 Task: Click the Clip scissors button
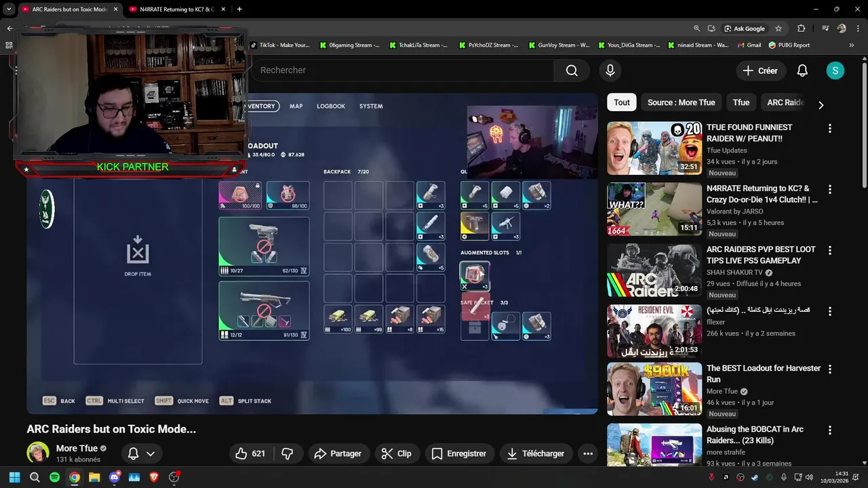pyautogui.click(x=397, y=453)
